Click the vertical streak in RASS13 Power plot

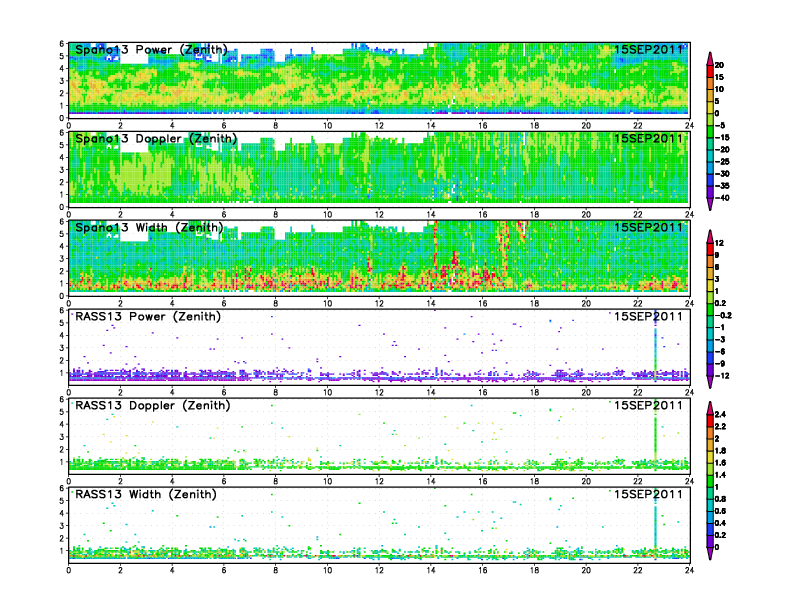[x=656, y=346]
